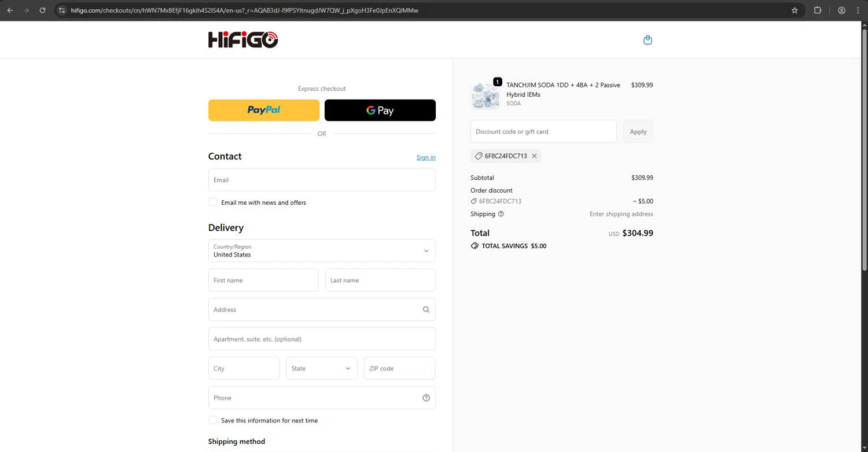Check Save this information for next time
Viewport: 868px width, 452px height.
tap(213, 420)
